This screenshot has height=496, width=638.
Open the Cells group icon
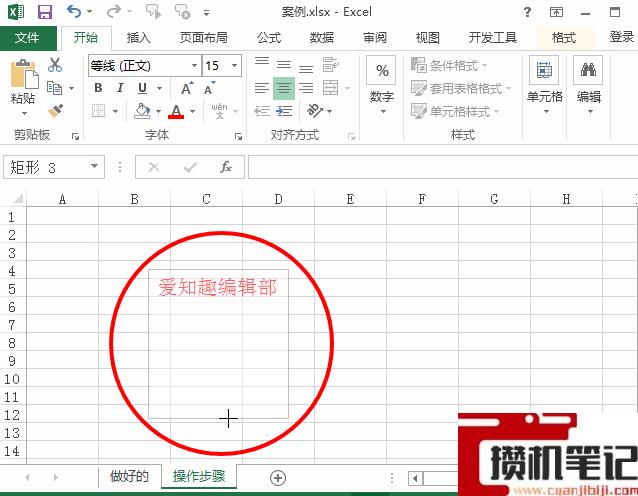(544, 70)
